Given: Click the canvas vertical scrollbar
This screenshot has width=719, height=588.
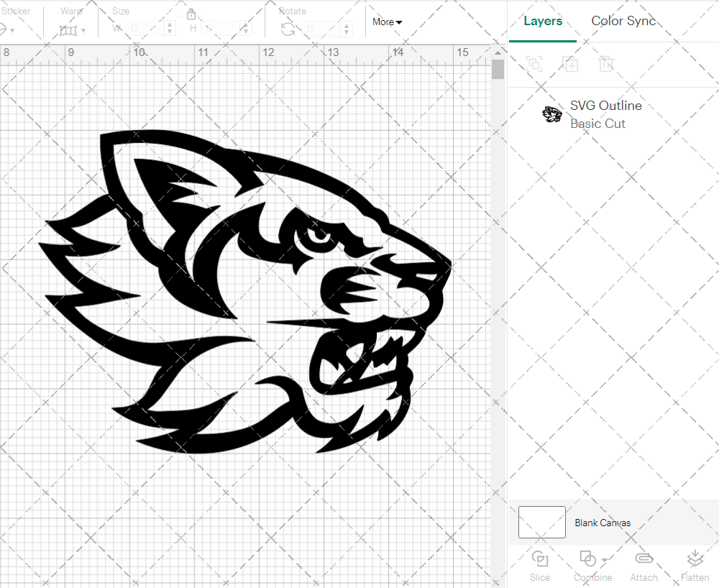Looking at the screenshot, I should (497, 68).
